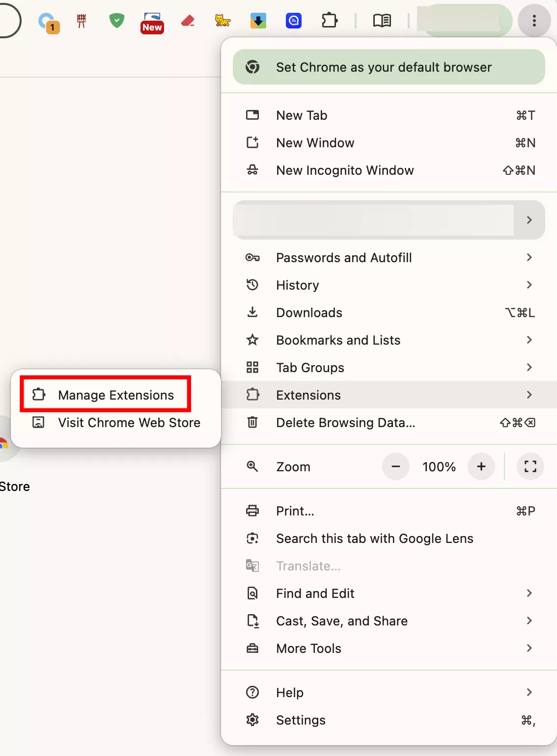Viewport: 557px width, 756px height.
Task: Open the Extensions puzzle-piece toolbar icon
Action: (x=330, y=21)
